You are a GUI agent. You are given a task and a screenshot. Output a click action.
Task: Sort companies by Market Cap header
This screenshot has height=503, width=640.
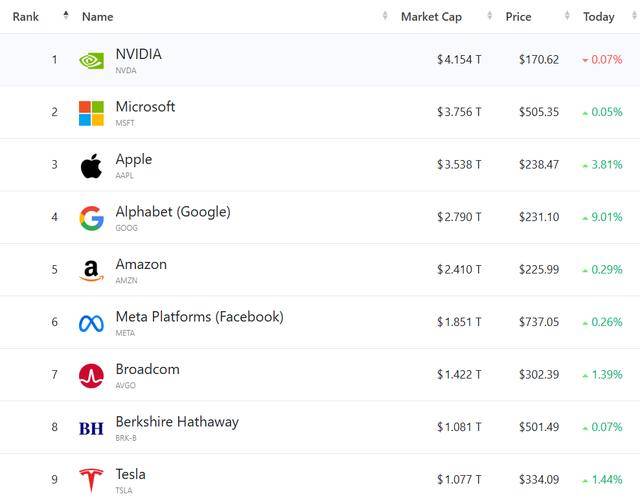431,17
